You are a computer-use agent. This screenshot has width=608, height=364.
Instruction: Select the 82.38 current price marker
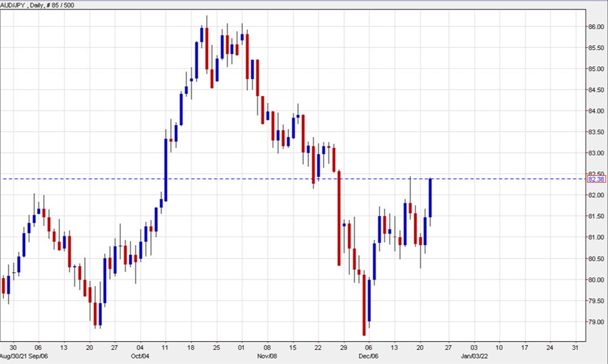596,179
